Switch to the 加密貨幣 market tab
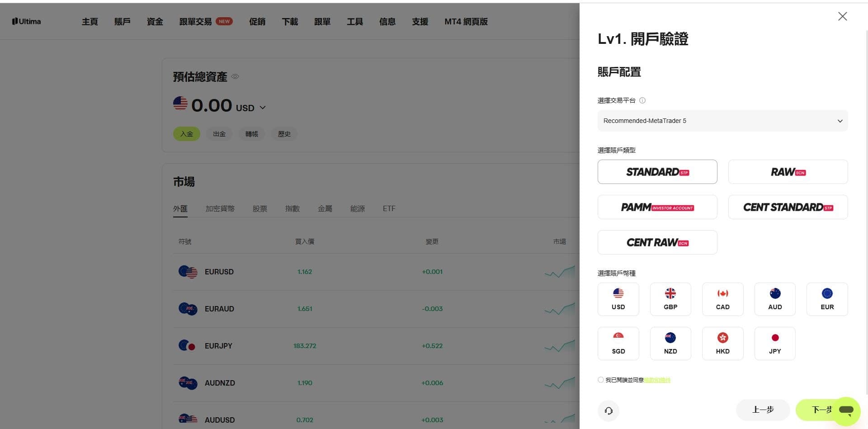This screenshot has height=429, width=868. [x=220, y=208]
